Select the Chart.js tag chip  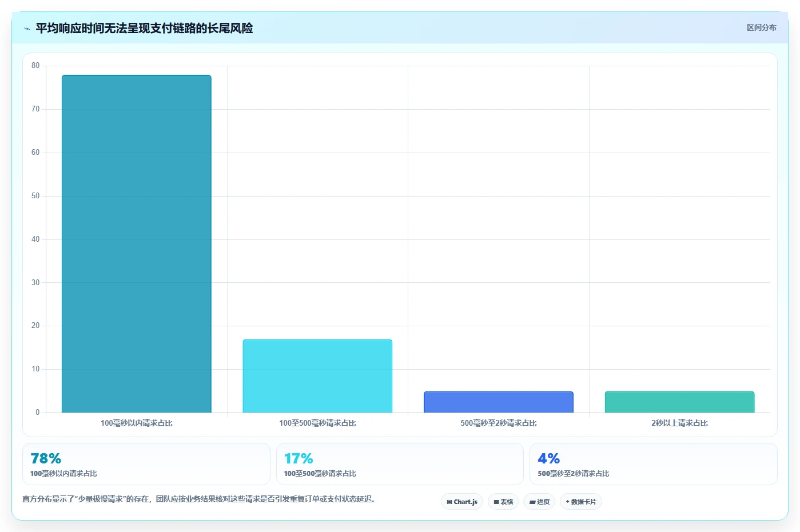pos(462,502)
